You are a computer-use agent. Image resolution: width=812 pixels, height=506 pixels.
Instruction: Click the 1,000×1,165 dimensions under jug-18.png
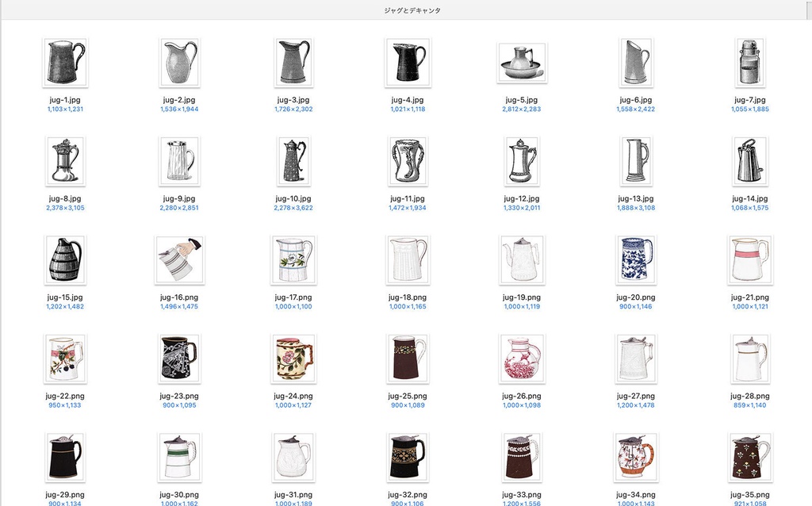pyautogui.click(x=408, y=307)
